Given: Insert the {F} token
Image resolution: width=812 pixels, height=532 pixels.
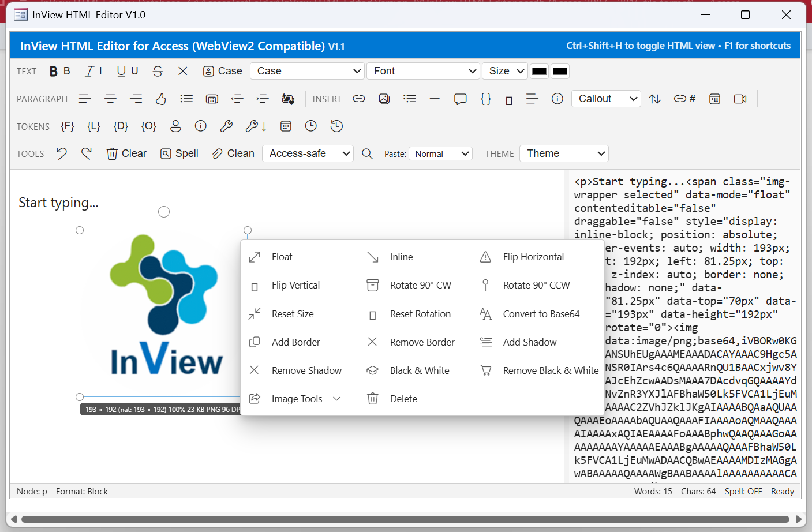Looking at the screenshot, I should 68,126.
